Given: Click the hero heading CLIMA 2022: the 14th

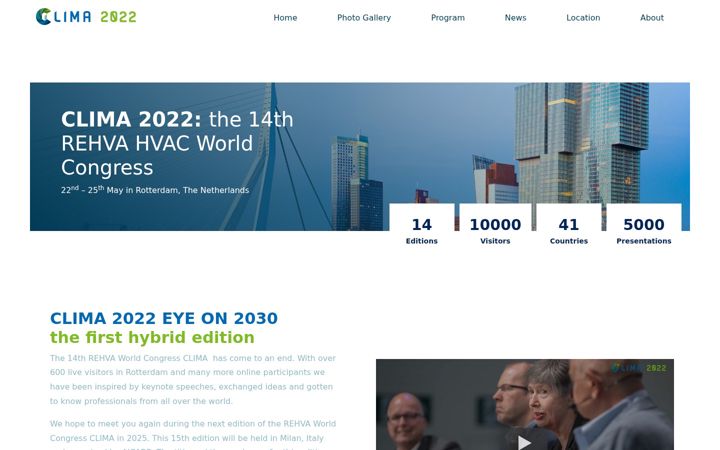Looking at the screenshot, I should coord(177,143).
